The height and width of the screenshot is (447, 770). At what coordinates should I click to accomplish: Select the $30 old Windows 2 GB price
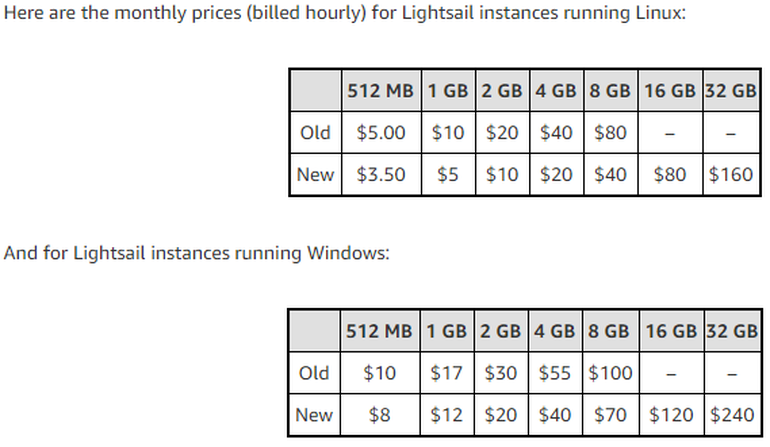501,373
